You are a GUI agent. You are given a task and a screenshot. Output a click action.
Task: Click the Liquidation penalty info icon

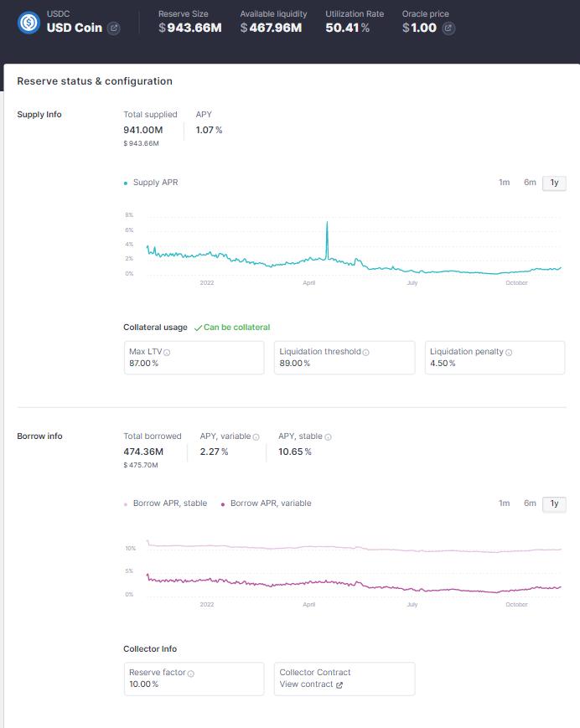tap(509, 353)
